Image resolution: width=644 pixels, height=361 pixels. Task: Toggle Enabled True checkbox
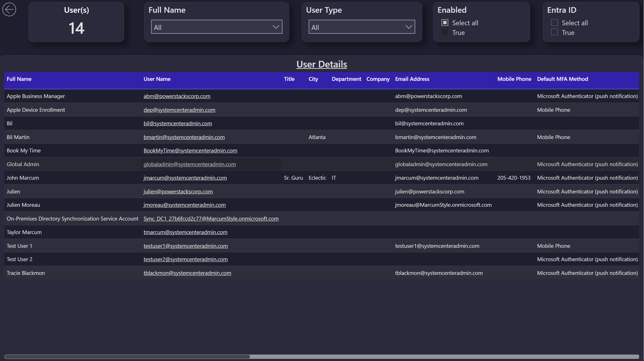click(445, 32)
